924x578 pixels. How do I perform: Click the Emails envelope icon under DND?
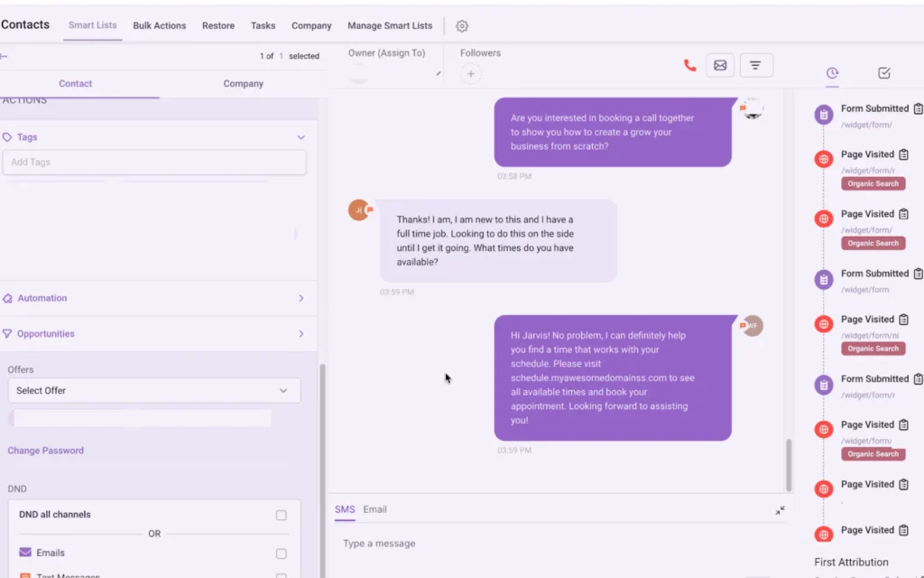[x=25, y=553]
